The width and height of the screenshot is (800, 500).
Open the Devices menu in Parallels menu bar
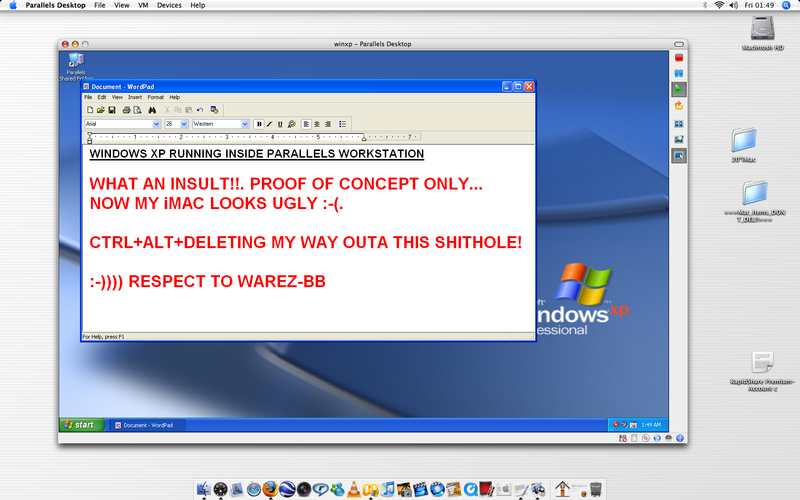[x=169, y=5]
